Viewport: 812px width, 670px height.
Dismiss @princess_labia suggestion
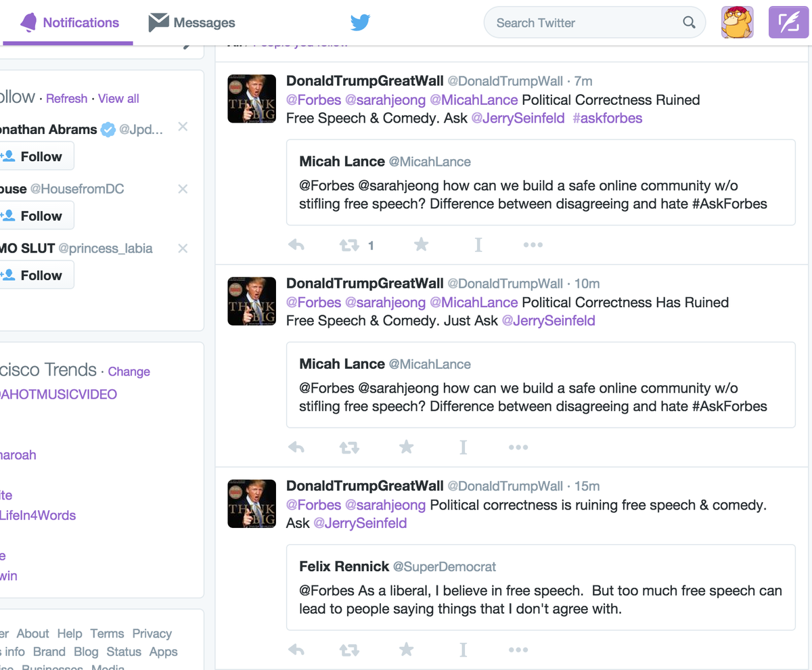coord(183,248)
